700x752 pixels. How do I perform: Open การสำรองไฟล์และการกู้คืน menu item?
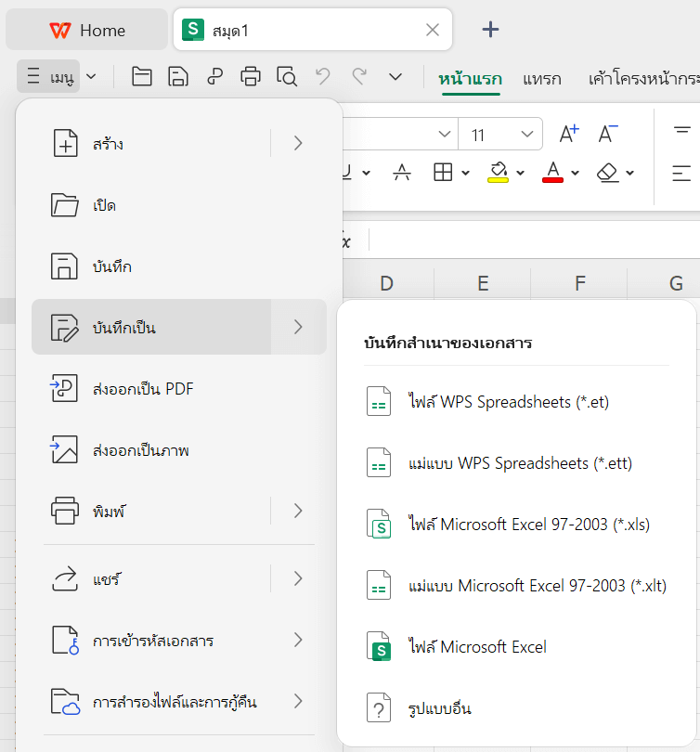[179, 702]
